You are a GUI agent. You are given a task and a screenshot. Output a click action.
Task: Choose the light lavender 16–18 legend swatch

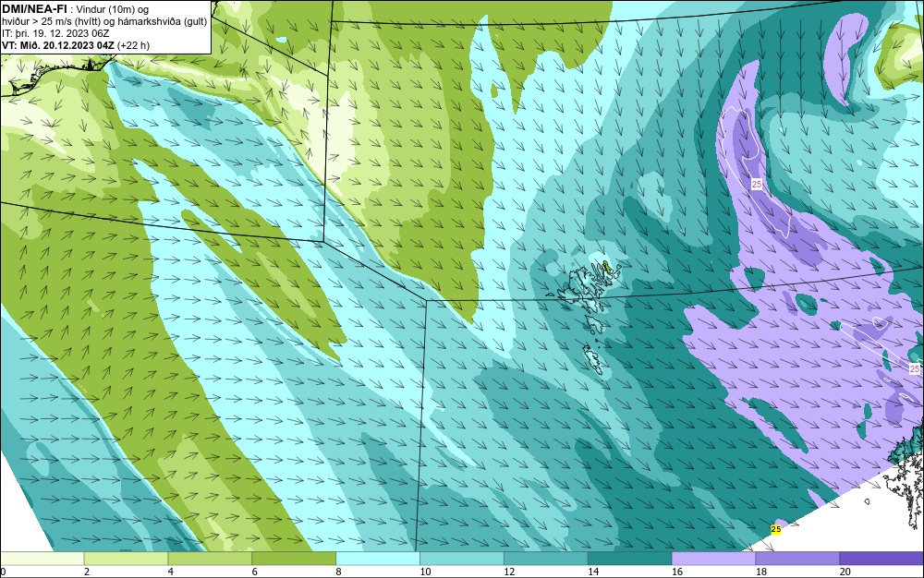[713, 559]
